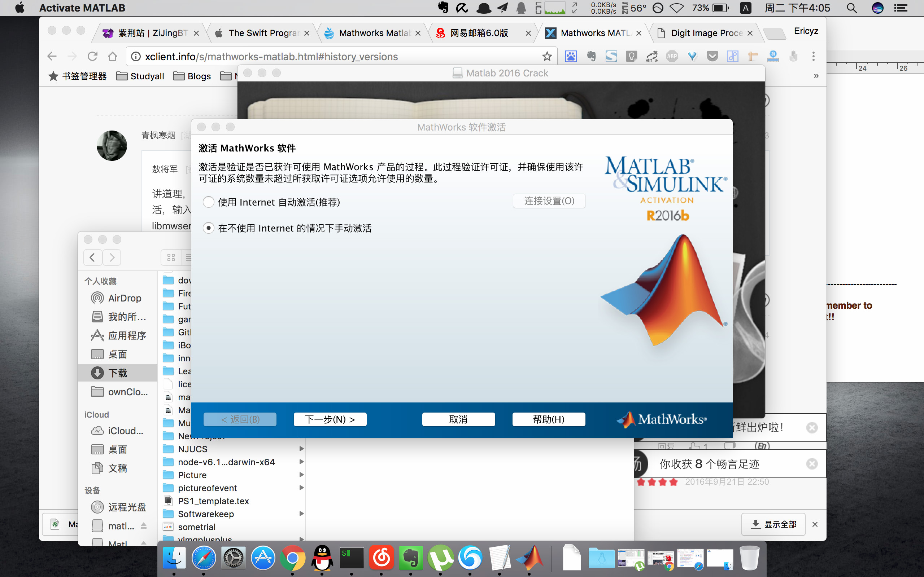This screenshot has width=924, height=577.
Task: Select manual activation without Internet option
Action: pyautogui.click(x=209, y=228)
